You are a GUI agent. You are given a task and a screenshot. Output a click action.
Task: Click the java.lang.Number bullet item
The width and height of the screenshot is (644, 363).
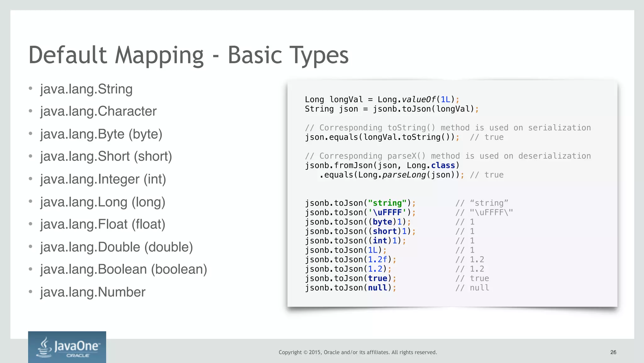(93, 292)
